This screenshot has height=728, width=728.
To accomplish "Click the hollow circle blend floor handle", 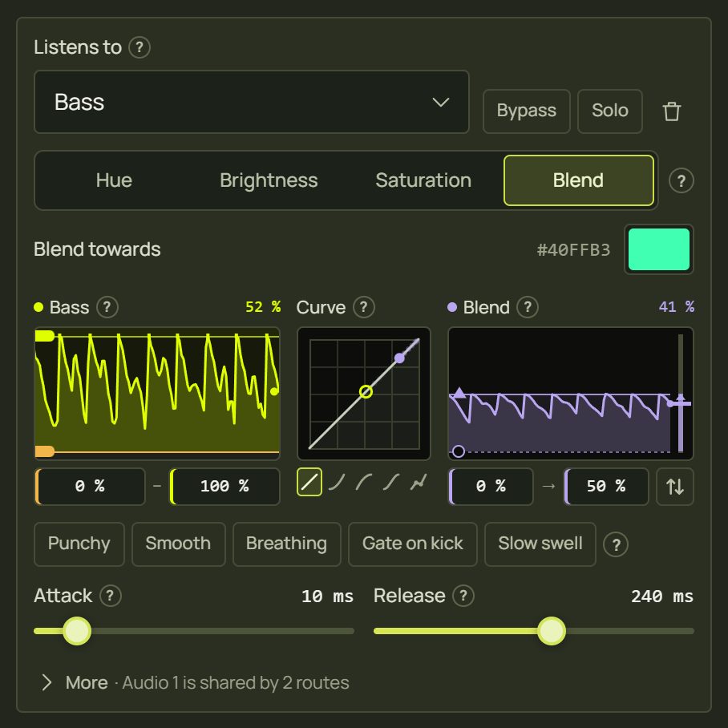I will tap(459, 451).
